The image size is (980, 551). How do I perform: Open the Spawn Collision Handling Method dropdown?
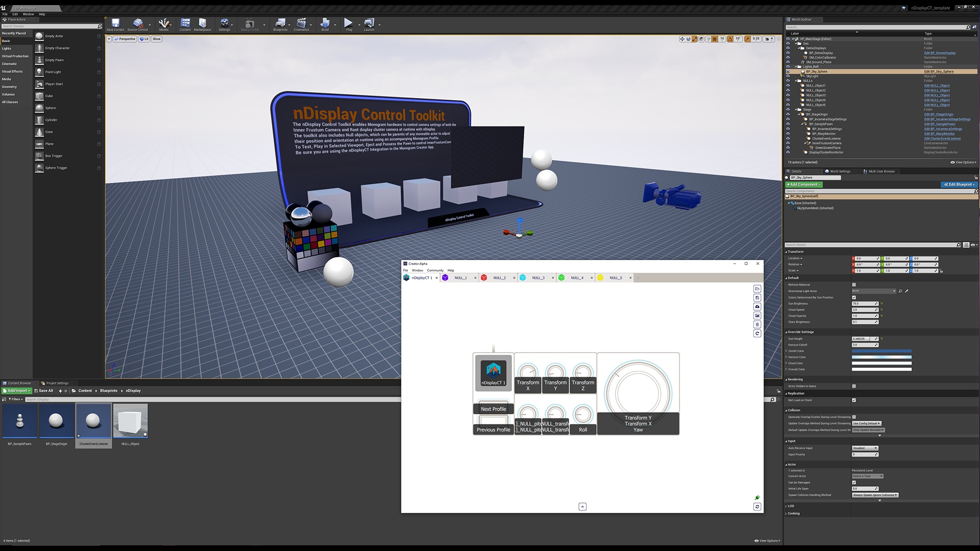(x=875, y=495)
